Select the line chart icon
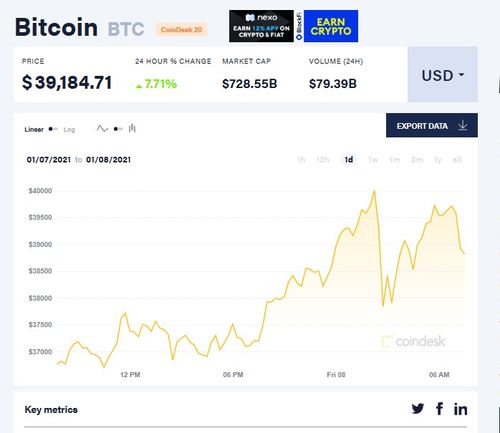The width and height of the screenshot is (500, 433). [102, 129]
